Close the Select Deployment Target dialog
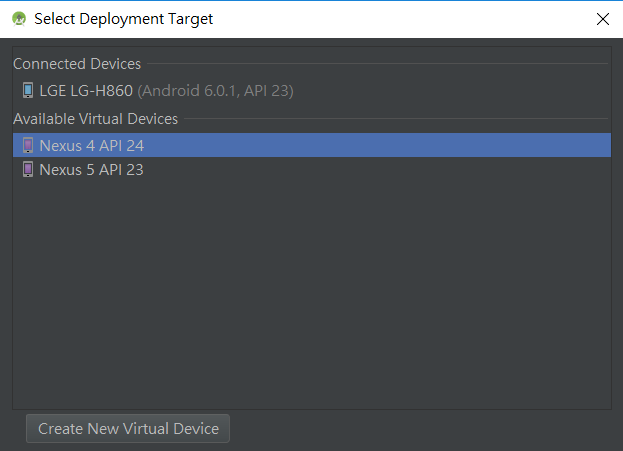This screenshot has height=451, width=623. (x=603, y=19)
